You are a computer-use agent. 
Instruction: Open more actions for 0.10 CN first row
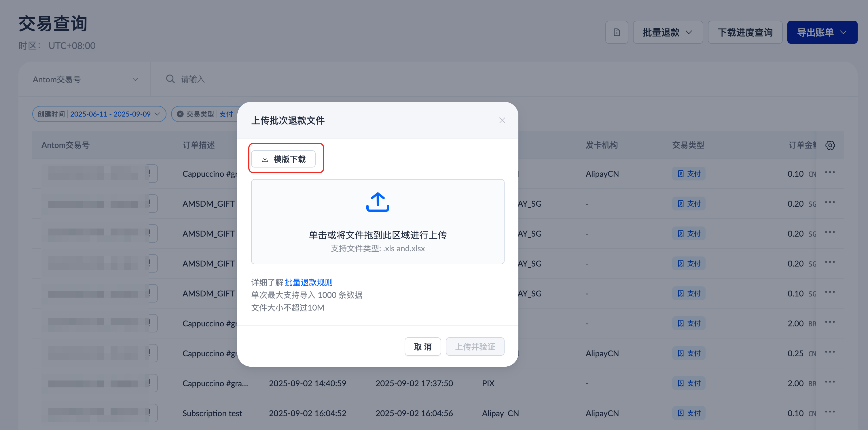(x=830, y=173)
